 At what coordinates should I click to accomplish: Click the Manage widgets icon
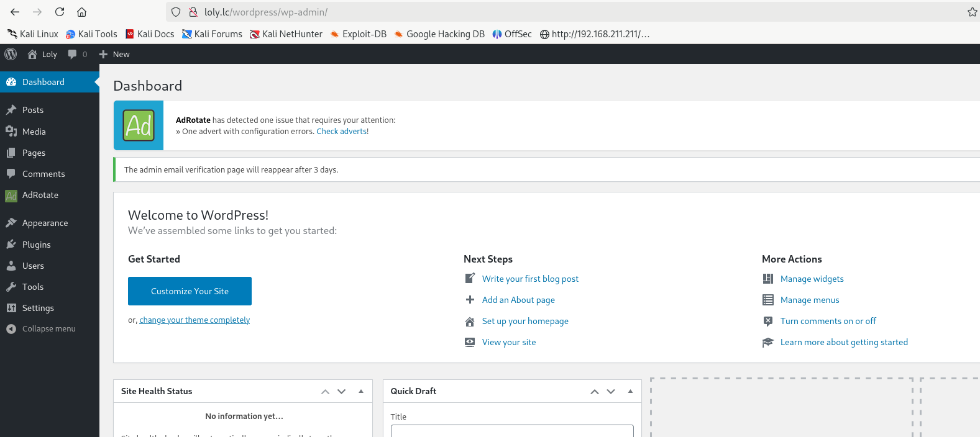(768, 279)
